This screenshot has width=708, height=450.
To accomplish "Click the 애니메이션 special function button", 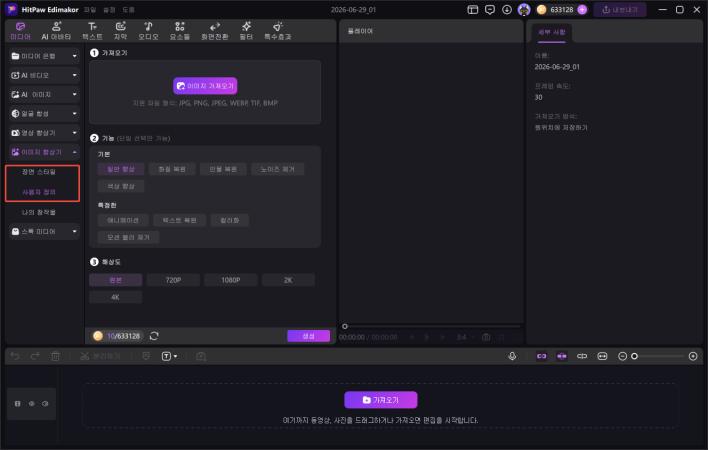I will click(123, 220).
